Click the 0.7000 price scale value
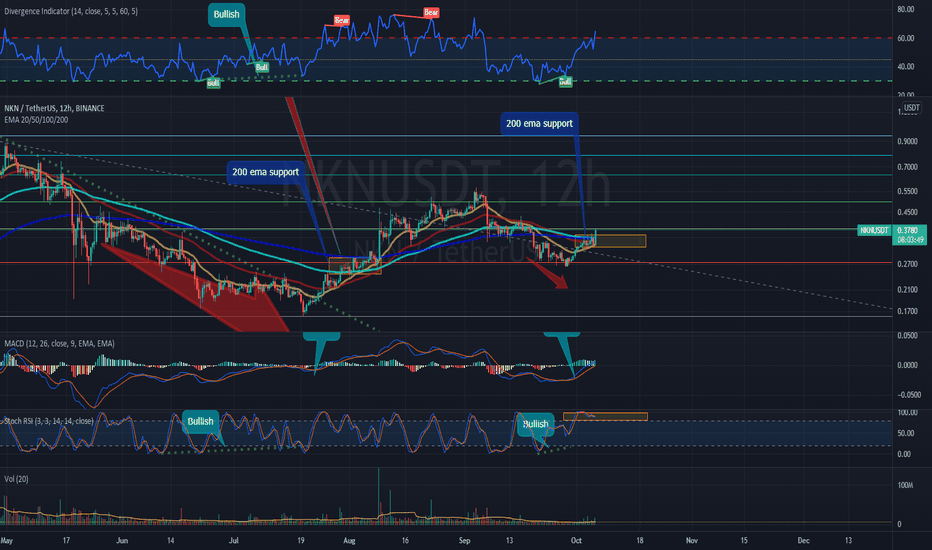 908,167
